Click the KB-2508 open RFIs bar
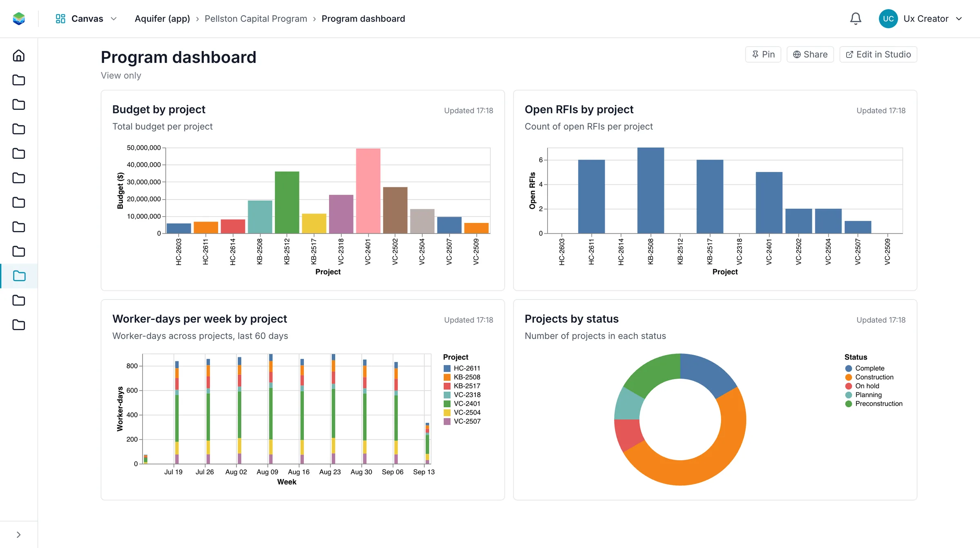 (x=650, y=191)
